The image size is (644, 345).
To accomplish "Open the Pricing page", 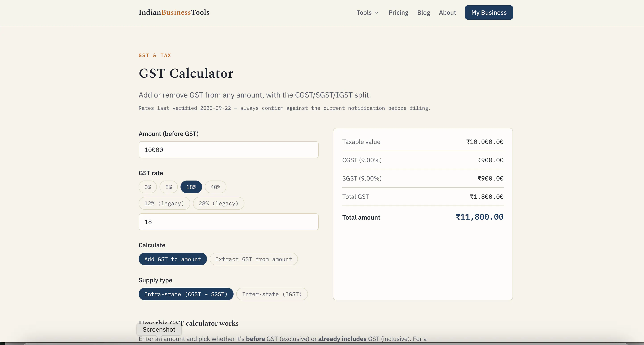I will coord(398,12).
